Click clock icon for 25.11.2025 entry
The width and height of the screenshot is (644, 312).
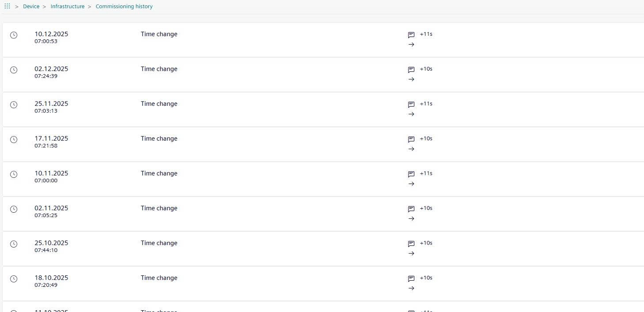point(14,105)
